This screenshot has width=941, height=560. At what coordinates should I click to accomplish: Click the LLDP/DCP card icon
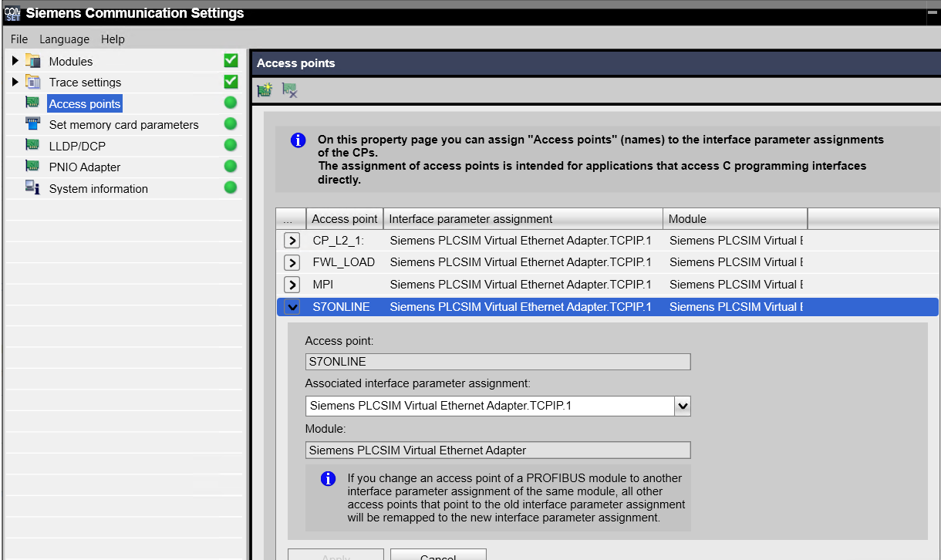click(x=32, y=144)
